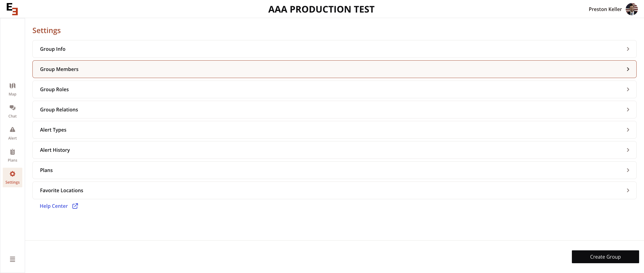This screenshot has width=644, height=273.
Task: Select the Alert triangle icon
Action: click(13, 130)
